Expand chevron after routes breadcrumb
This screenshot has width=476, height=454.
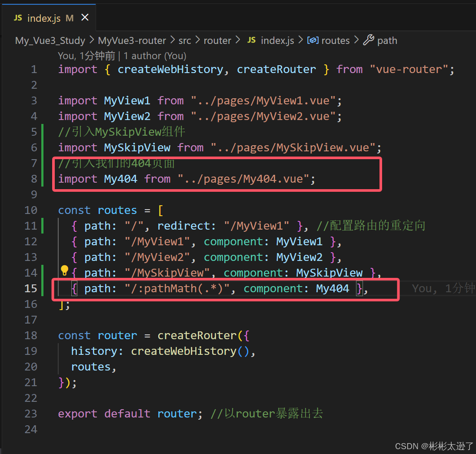point(356,40)
